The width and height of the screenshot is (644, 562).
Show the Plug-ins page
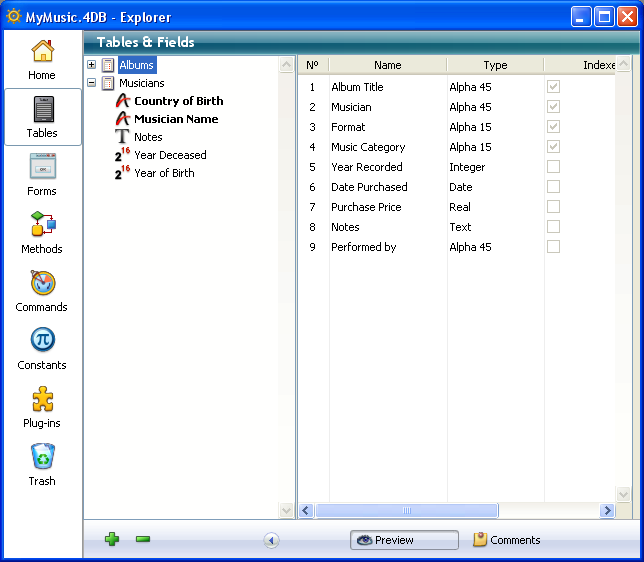click(42, 407)
